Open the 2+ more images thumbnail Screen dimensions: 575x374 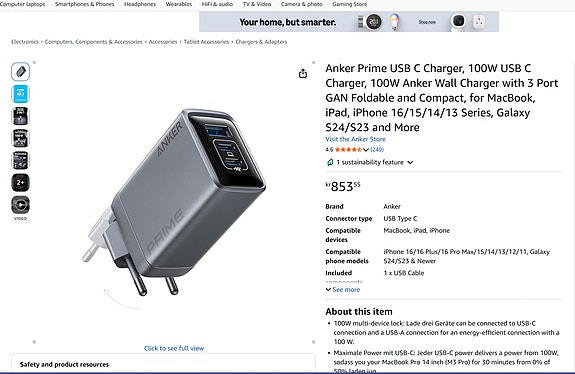[21, 183]
